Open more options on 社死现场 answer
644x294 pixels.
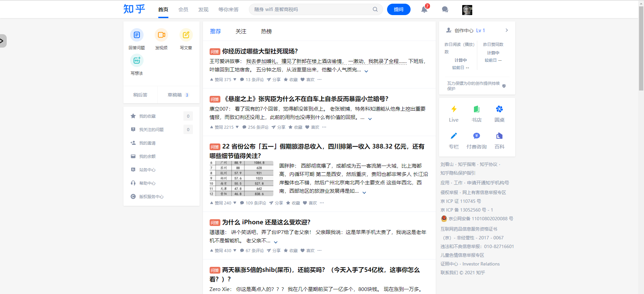(x=319, y=79)
